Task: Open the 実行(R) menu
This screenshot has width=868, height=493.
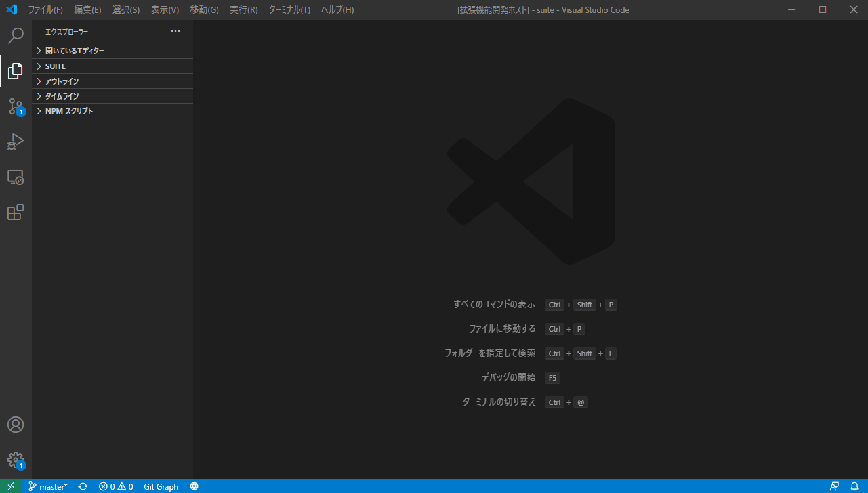Action: pyautogui.click(x=243, y=9)
